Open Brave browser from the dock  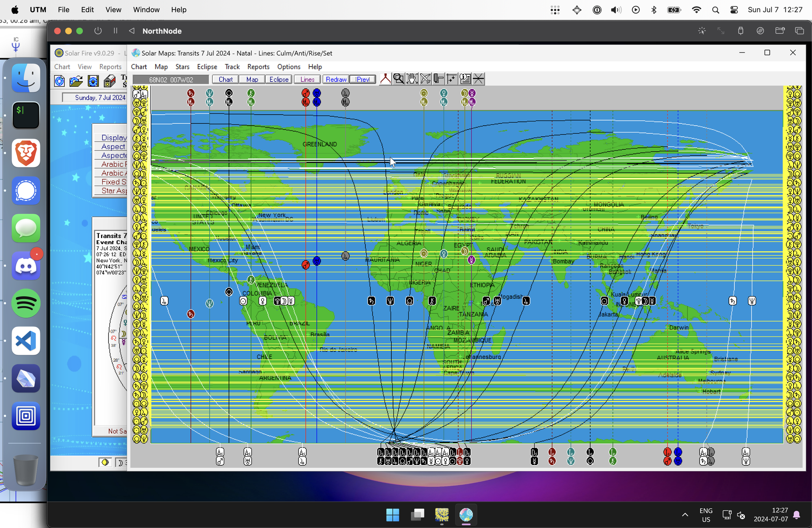tap(26, 153)
